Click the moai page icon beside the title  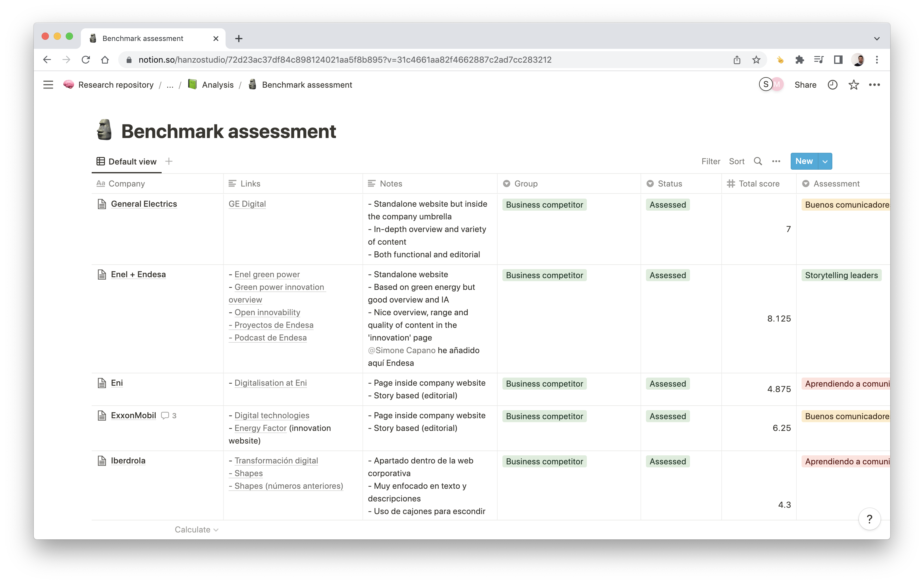[x=104, y=130]
